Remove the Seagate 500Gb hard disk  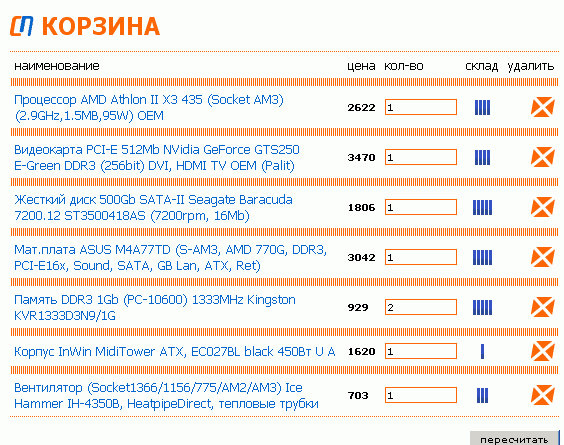pyautogui.click(x=542, y=207)
